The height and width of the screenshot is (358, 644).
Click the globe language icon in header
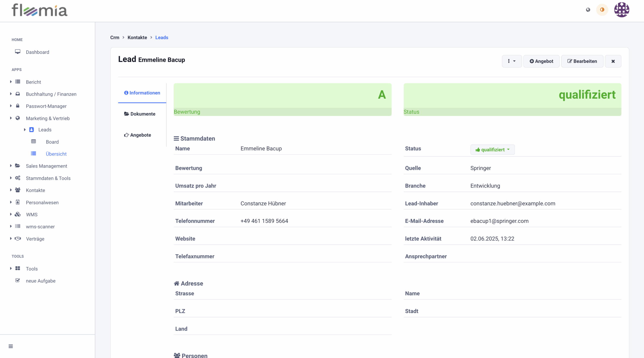[x=588, y=10]
